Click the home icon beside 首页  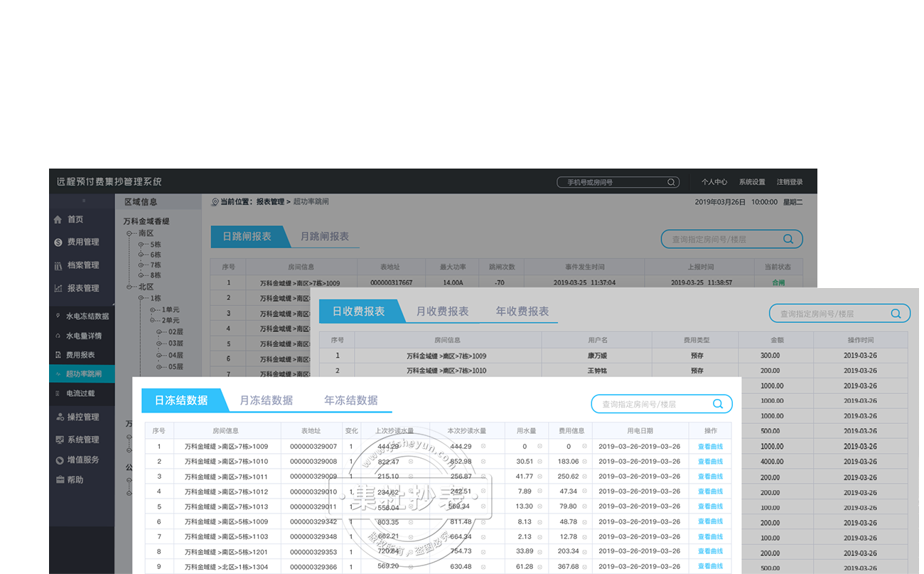point(58,220)
